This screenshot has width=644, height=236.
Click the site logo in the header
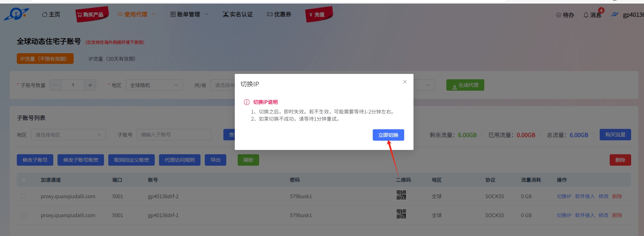coord(16,14)
